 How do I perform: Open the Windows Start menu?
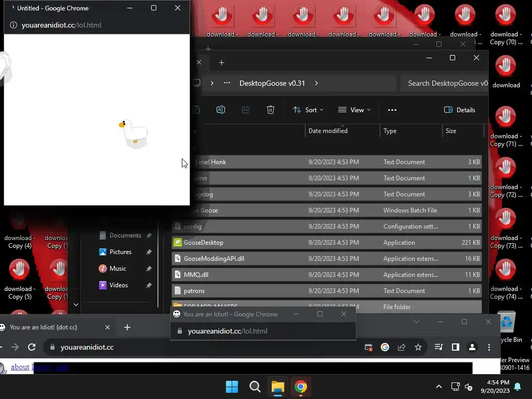pyautogui.click(x=232, y=387)
